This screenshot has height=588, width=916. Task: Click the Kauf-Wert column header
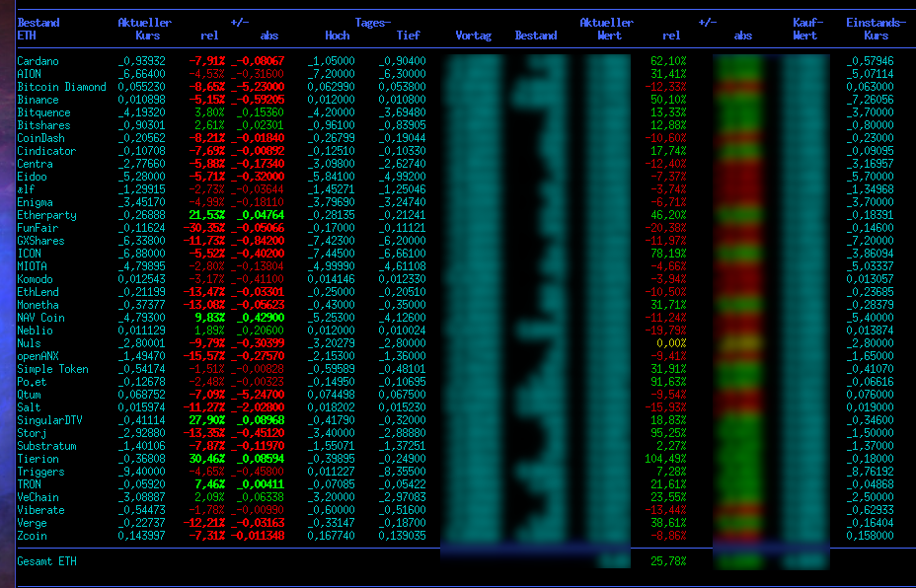click(808, 30)
